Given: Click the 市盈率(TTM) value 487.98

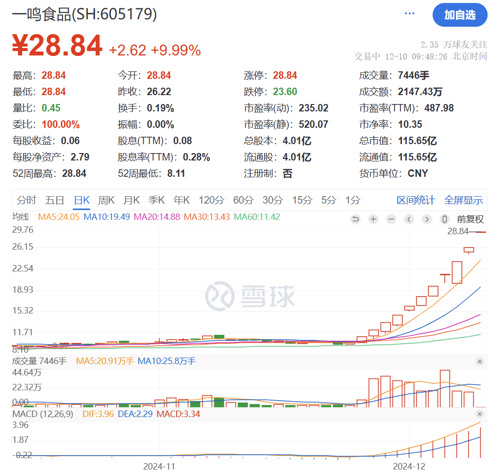Looking at the screenshot, I should tap(439, 108).
